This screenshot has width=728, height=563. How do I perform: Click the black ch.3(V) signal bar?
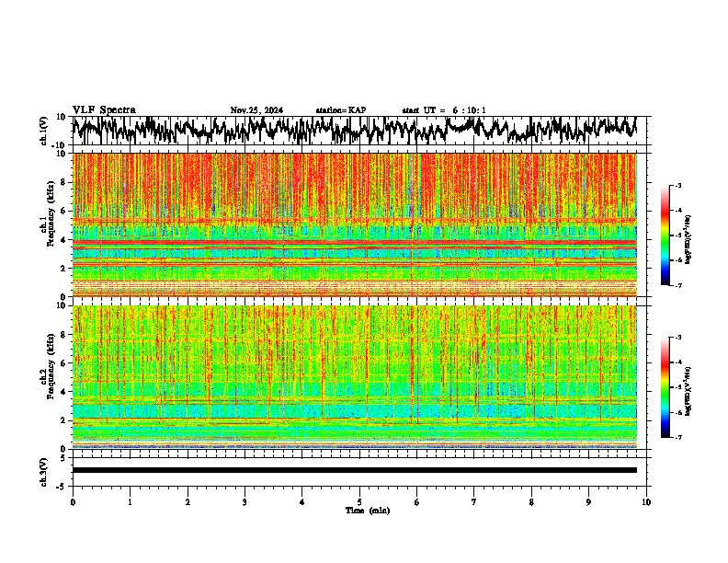(355, 470)
